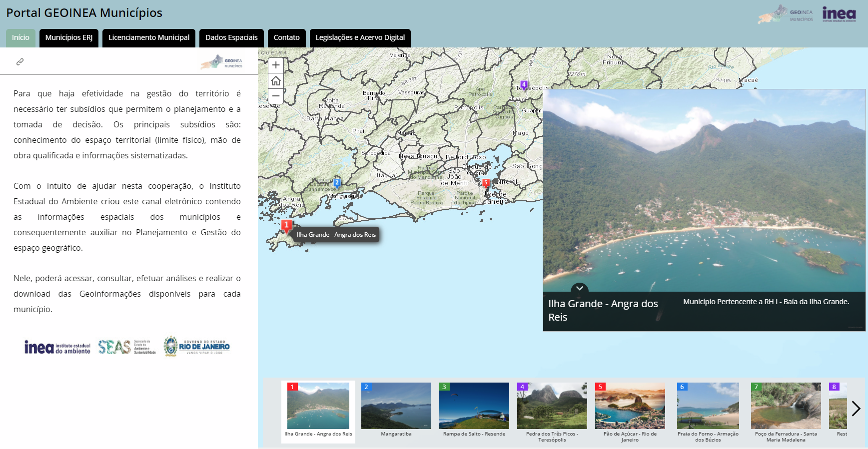Select the Mangaratiba thumbnail
Image resolution: width=868 pixels, height=449 pixels.
click(396, 406)
